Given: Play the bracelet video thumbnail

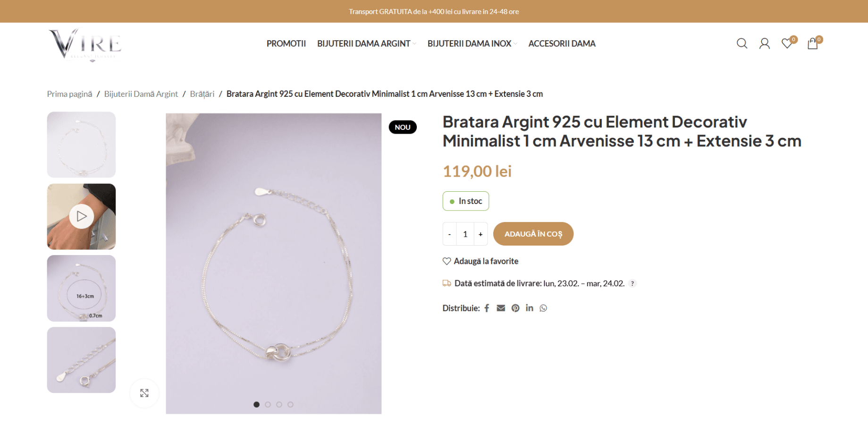Looking at the screenshot, I should 81,216.
